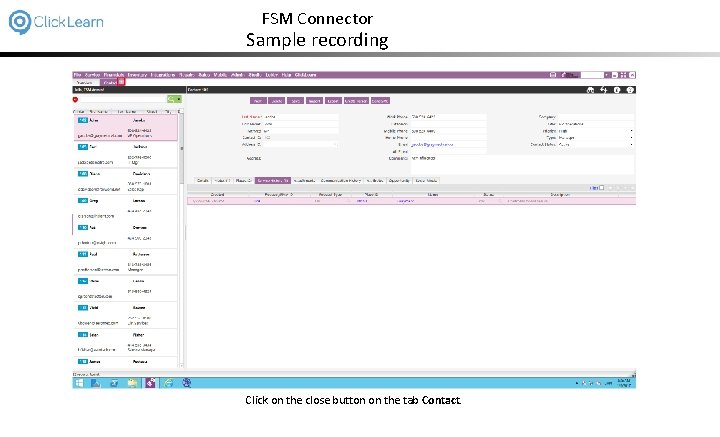Open the Inventory menu
Image resolution: width=720 pixels, height=437 pixels.
point(137,75)
